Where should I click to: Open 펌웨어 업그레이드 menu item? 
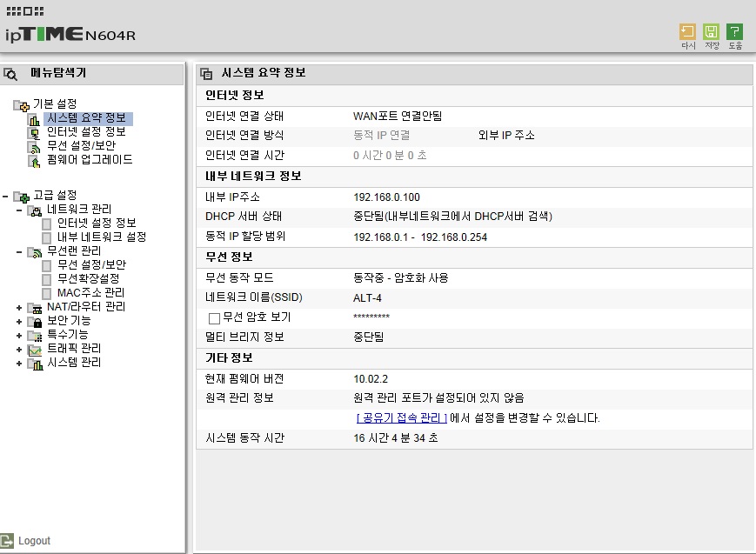coord(90,160)
